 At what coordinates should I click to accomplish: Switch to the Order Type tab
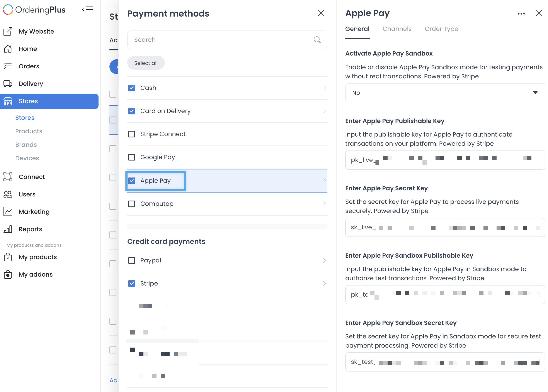point(441,29)
